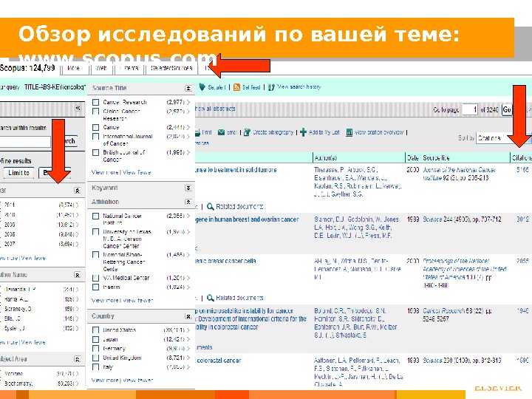
Task: Click the 3012 citation count
Action: pyautogui.click(x=522, y=219)
